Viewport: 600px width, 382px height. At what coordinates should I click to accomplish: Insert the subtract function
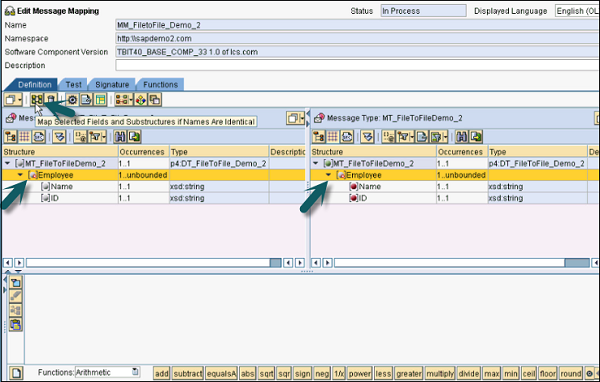click(188, 373)
